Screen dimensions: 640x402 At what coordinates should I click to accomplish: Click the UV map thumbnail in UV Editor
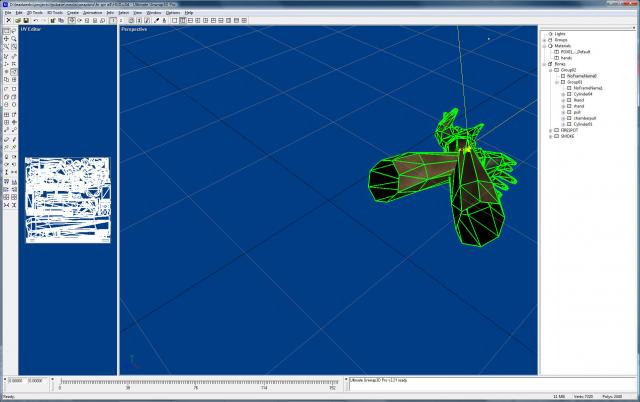pos(66,200)
